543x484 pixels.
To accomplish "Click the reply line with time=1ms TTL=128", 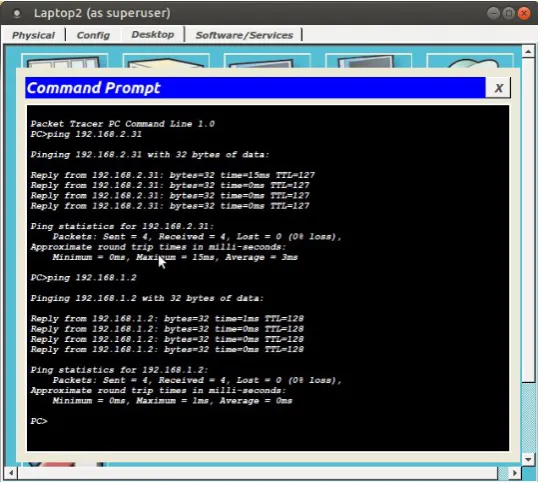I will tap(167, 319).
